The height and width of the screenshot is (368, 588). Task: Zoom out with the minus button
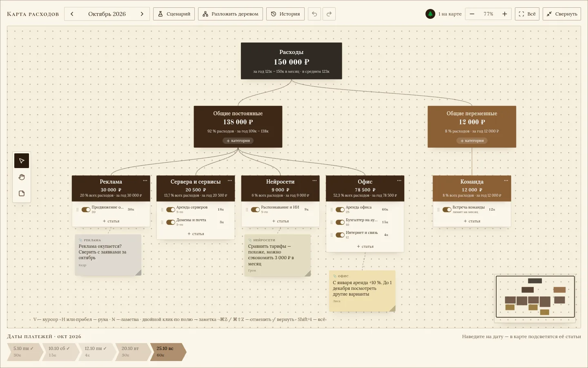click(472, 14)
